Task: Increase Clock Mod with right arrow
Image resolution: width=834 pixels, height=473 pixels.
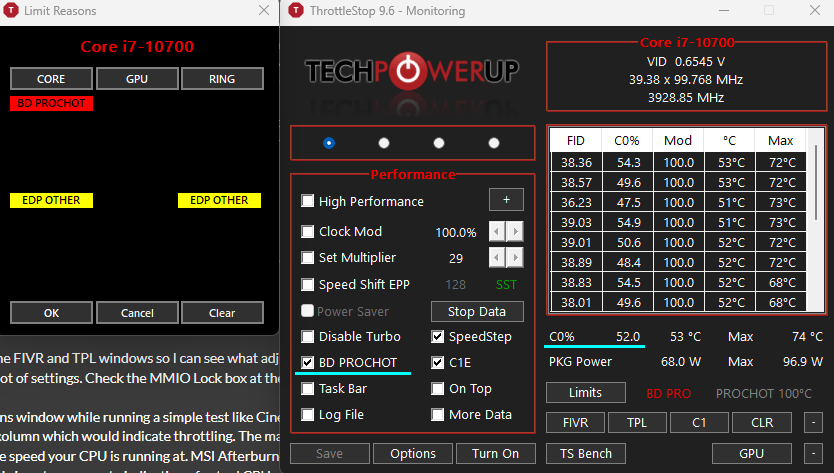Action: tap(515, 231)
